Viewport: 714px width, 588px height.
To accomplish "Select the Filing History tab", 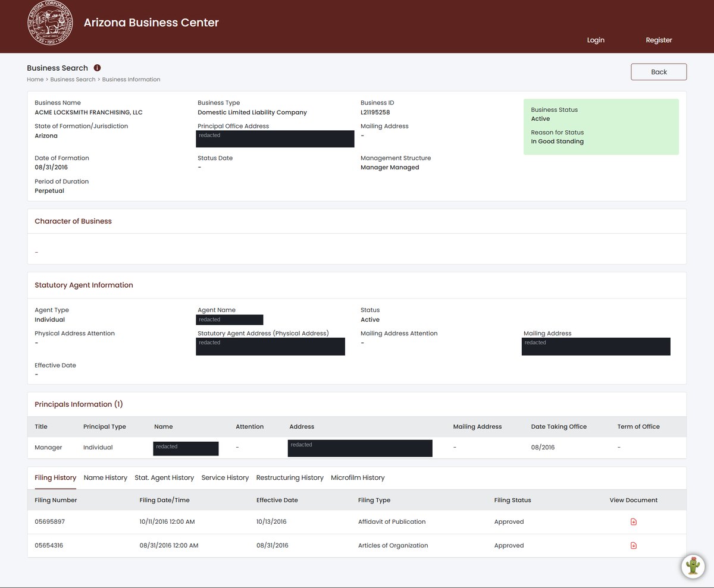I will click(55, 477).
